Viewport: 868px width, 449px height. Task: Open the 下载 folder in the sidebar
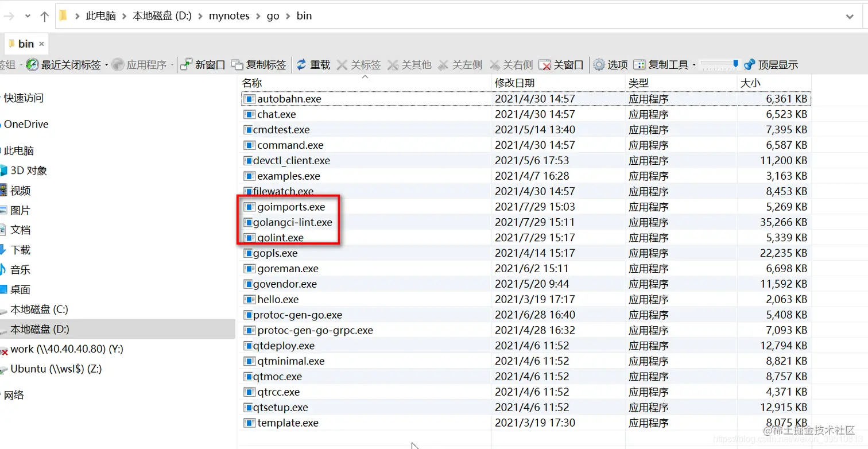pyautogui.click(x=20, y=250)
